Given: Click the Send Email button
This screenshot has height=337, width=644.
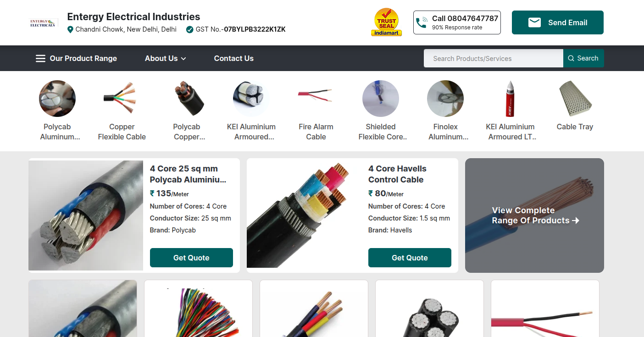Looking at the screenshot, I should point(557,22).
